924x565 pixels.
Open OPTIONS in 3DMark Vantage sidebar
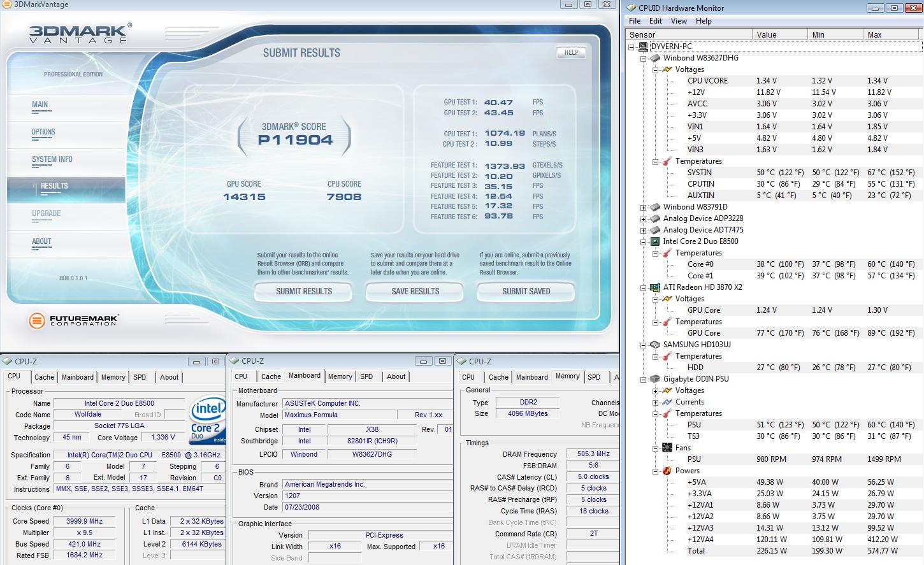click(43, 132)
